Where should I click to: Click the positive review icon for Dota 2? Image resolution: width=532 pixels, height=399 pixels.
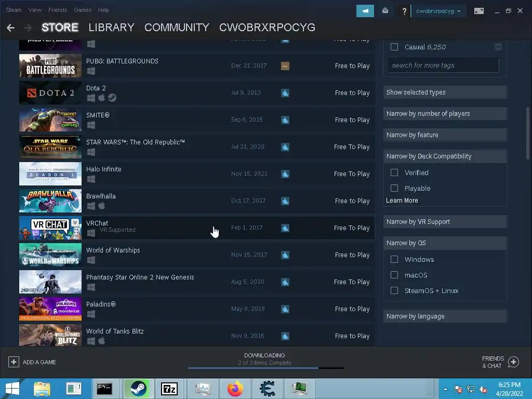pos(285,93)
